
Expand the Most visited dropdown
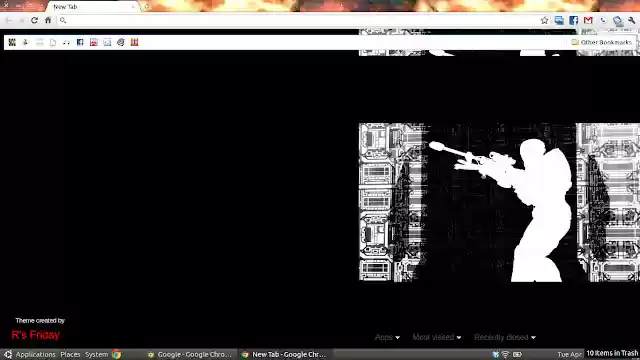437,337
